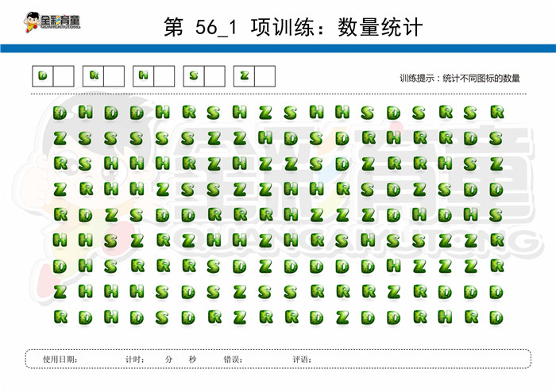Click the '错误:' label in the footer
556x392 pixels.
tap(233, 359)
